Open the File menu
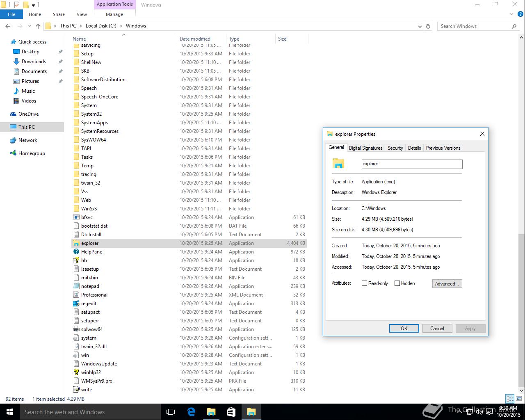The width and height of the screenshot is (525, 420). pos(11,14)
